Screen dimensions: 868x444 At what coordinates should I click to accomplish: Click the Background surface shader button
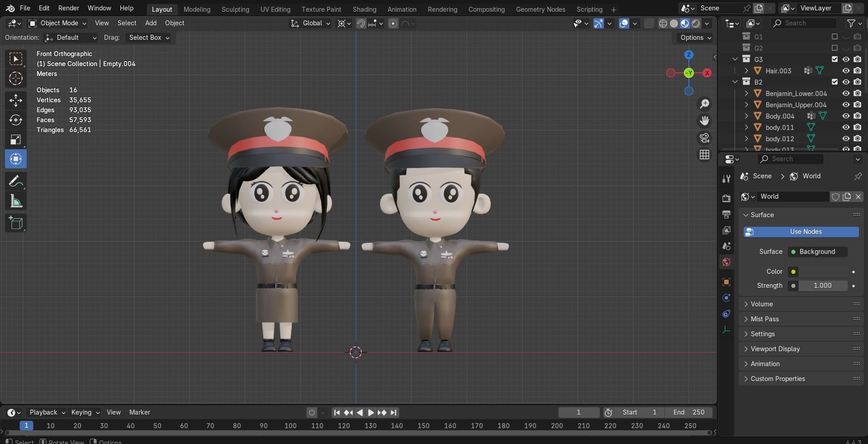point(817,252)
